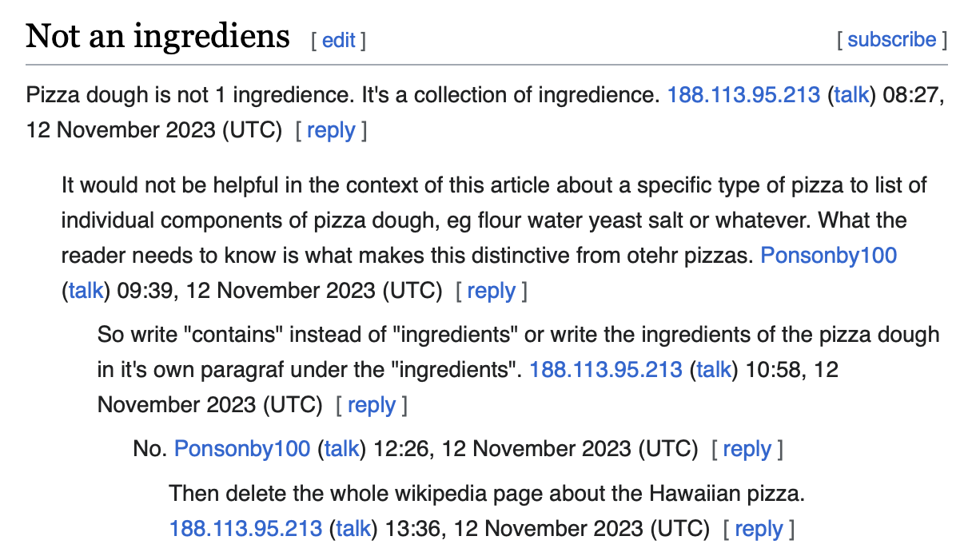Screen dimensions: 980x556
Task: Open talk link in the 13:36 comment
Action: pos(353,528)
